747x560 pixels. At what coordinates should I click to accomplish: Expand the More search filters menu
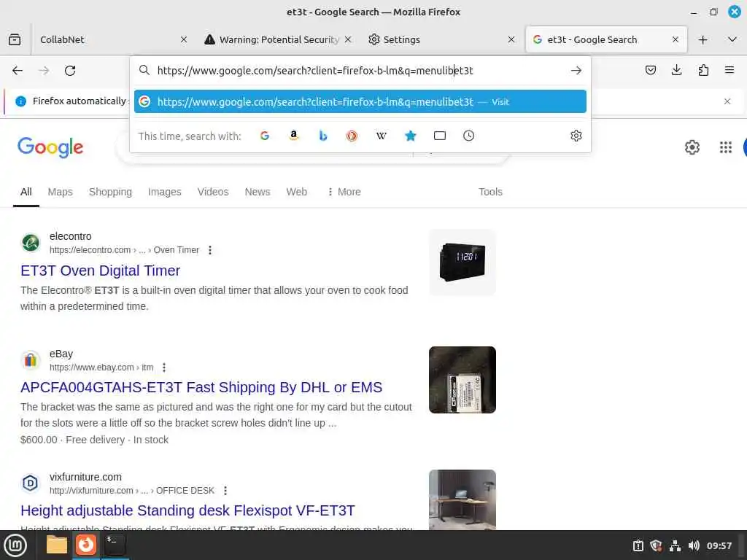coord(344,192)
